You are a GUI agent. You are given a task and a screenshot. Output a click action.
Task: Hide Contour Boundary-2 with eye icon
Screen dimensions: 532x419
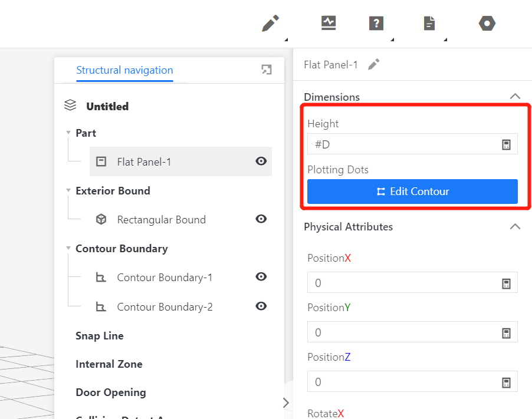click(x=261, y=306)
